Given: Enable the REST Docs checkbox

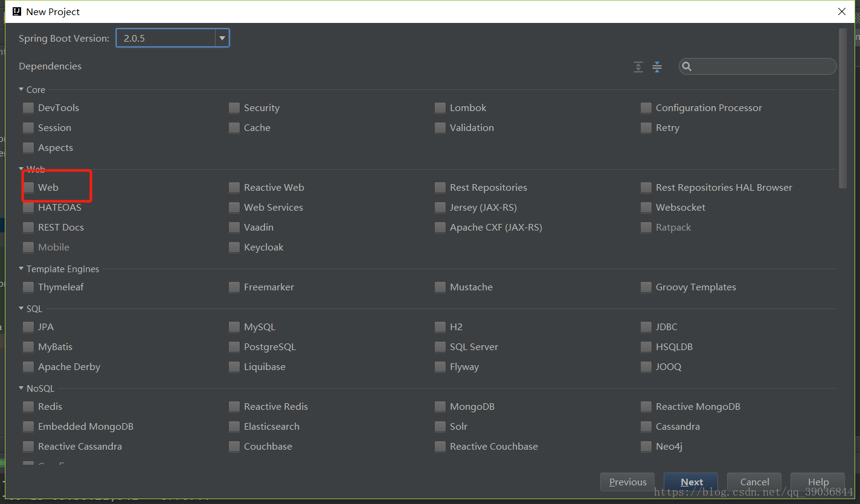Looking at the screenshot, I should (28, 228).
